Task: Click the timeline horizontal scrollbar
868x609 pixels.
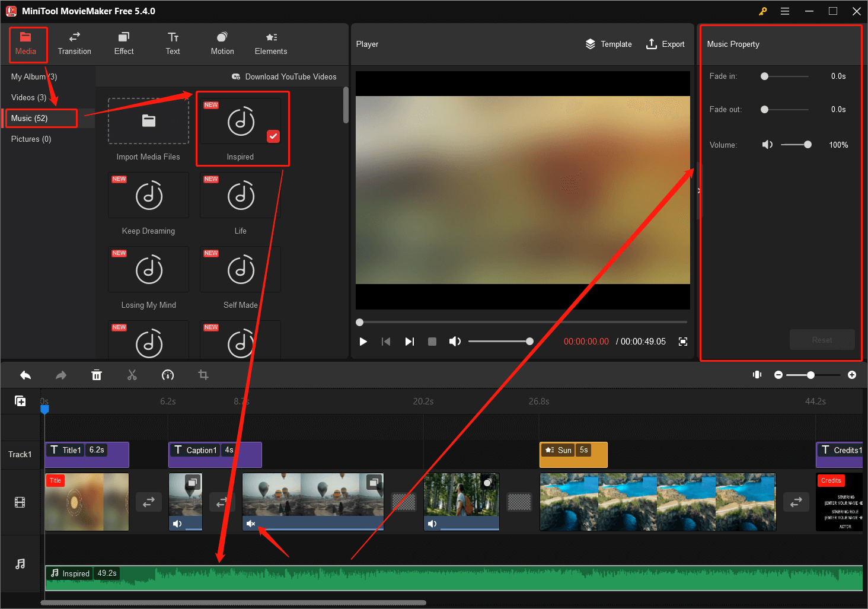Action: 233,603
